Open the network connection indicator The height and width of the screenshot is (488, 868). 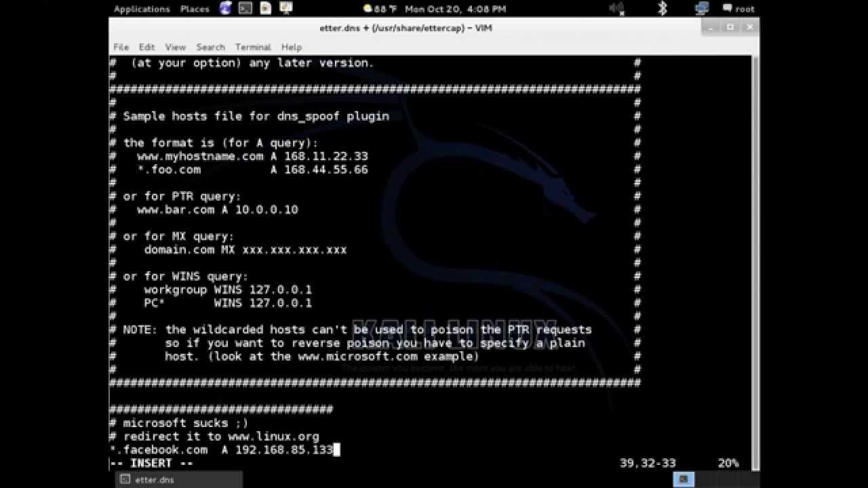(x=701, y=8)
